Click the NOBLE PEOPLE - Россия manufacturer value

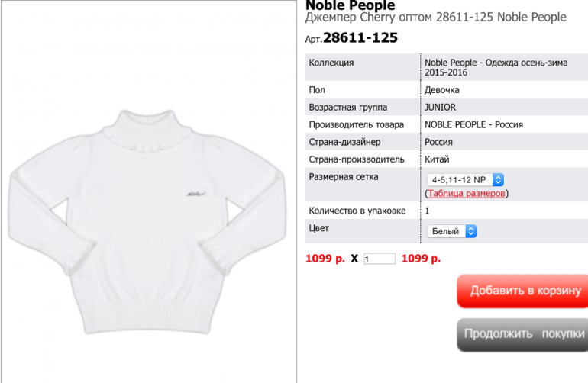(x=473, y=125)
